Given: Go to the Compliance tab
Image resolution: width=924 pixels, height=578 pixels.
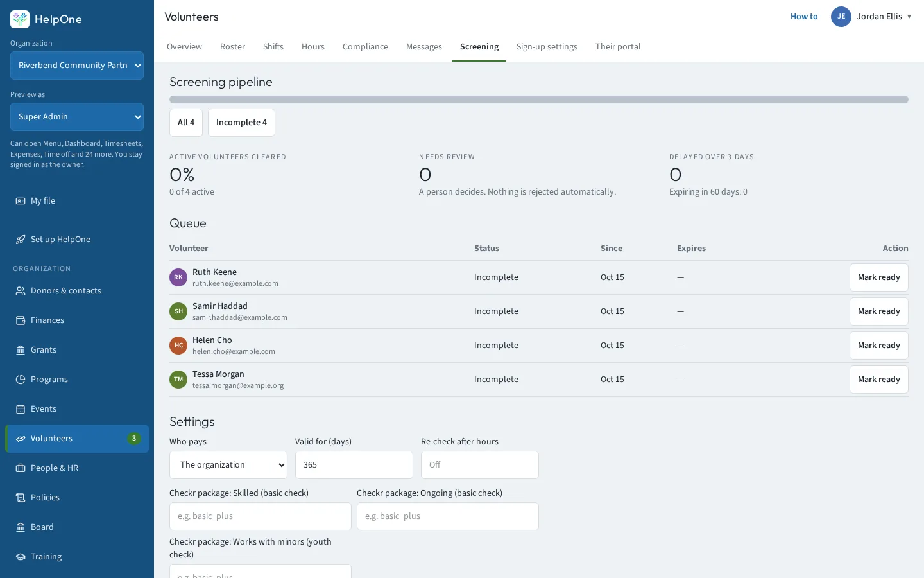Looking at the screenshot, I should pos(365,47).
